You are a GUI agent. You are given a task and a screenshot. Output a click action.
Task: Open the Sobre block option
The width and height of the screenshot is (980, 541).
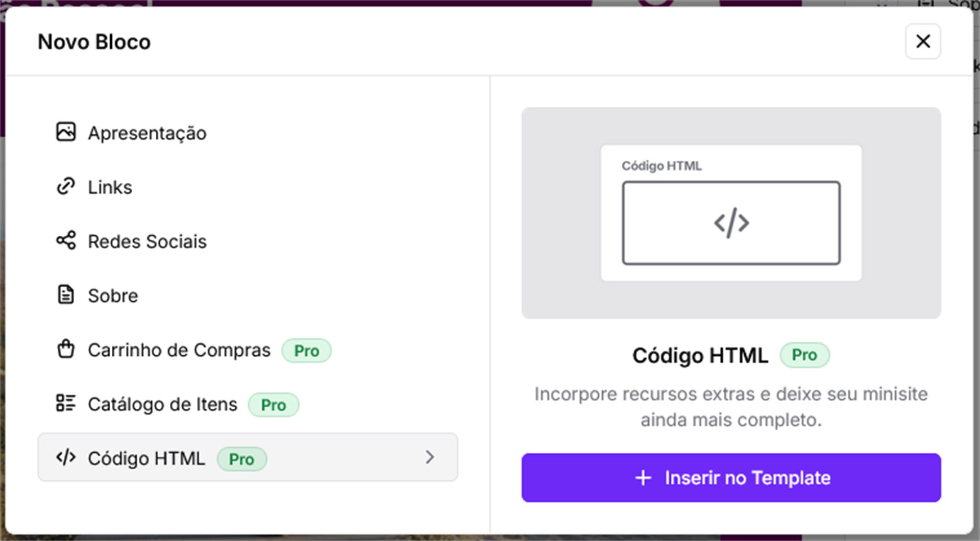click(x=113, y=296)
